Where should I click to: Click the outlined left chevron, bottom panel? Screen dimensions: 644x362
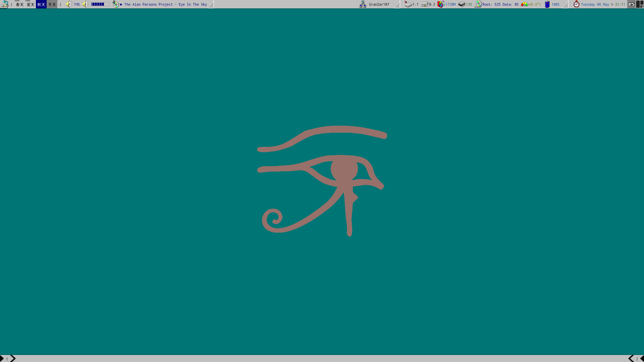click(631, 359)
